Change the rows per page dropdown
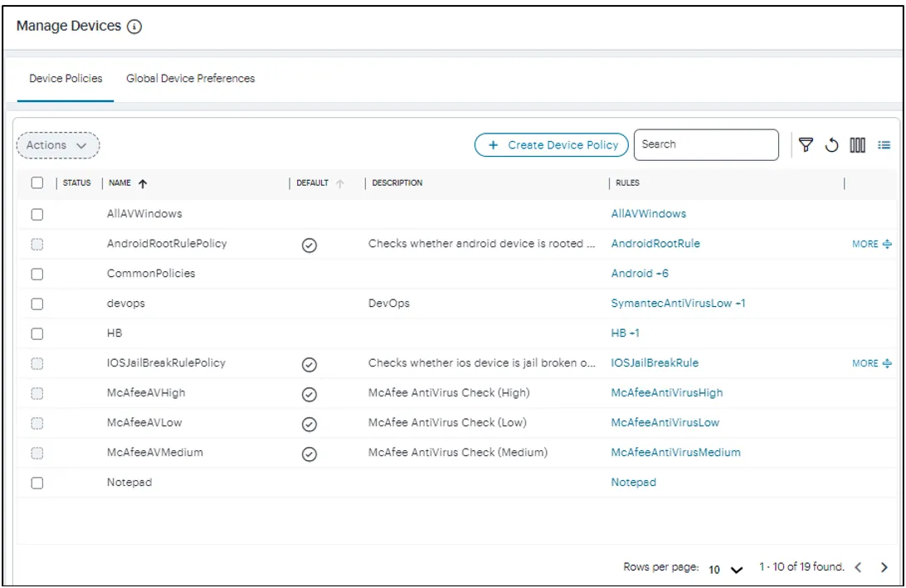This screenshot has height=588, width=906. 725,570
